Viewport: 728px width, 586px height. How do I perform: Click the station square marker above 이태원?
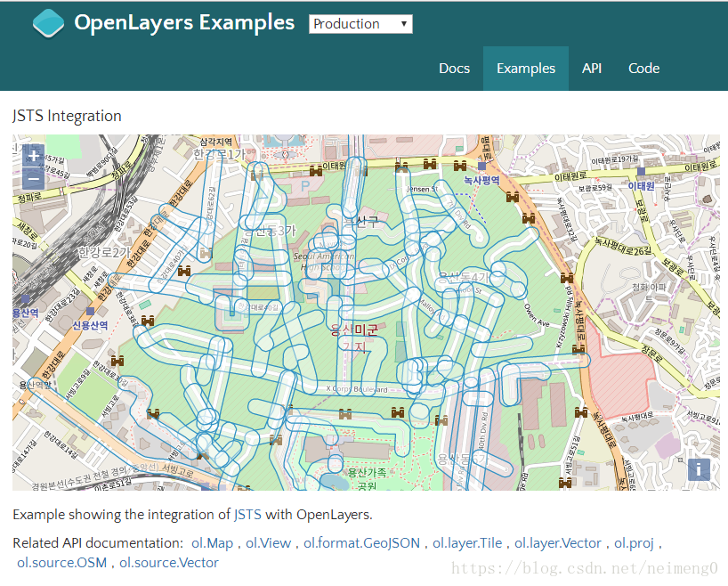(x=641, y=172)
